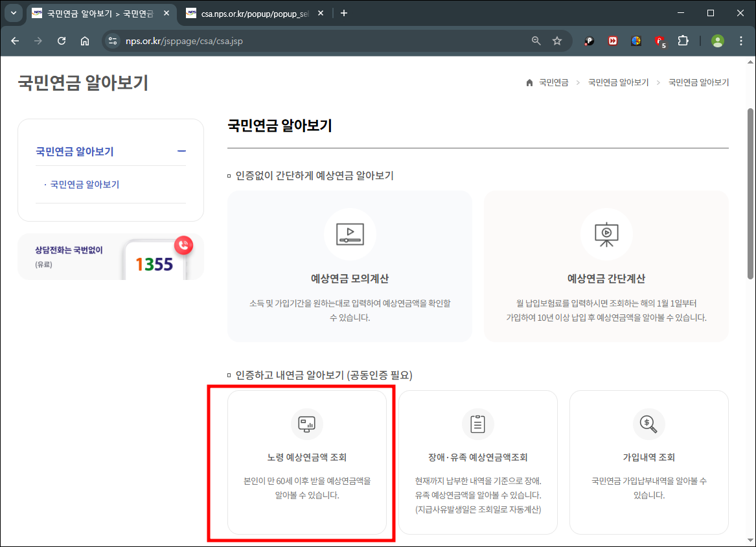Open 가입내역 조회 via its magnifier icon

coord(648,424)
